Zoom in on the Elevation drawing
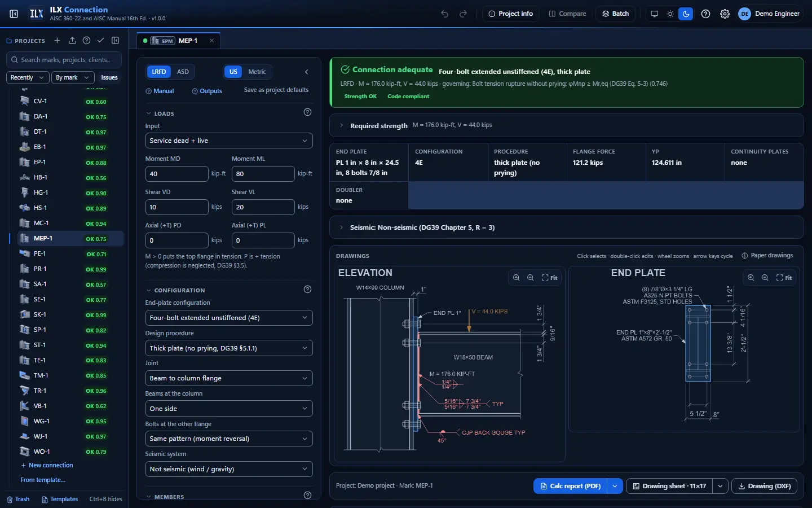This screenshot has height=508, width=812. tap(517, 278)
